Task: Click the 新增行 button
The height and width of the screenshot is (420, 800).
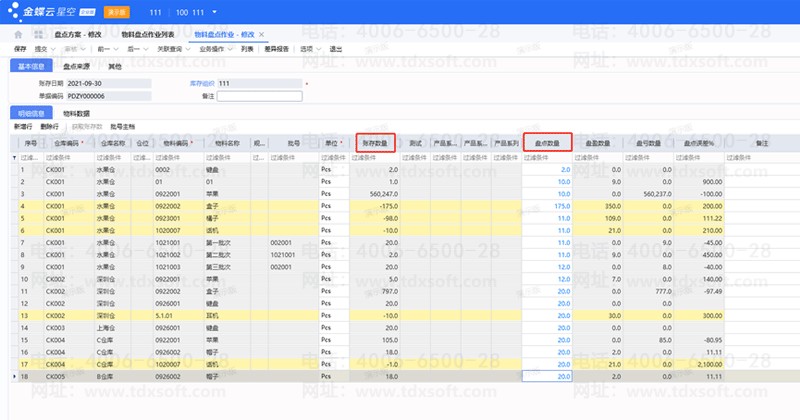Action: (x=22, y=127)
